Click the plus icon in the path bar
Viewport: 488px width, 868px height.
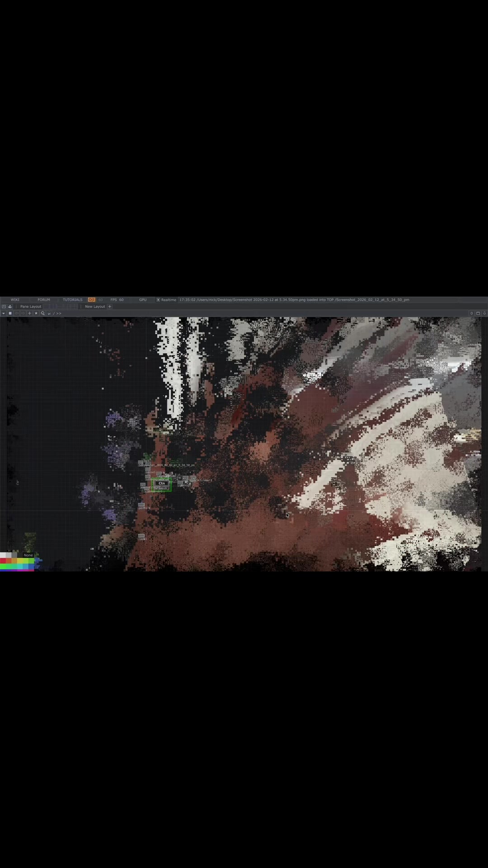(x=29, y=313)
